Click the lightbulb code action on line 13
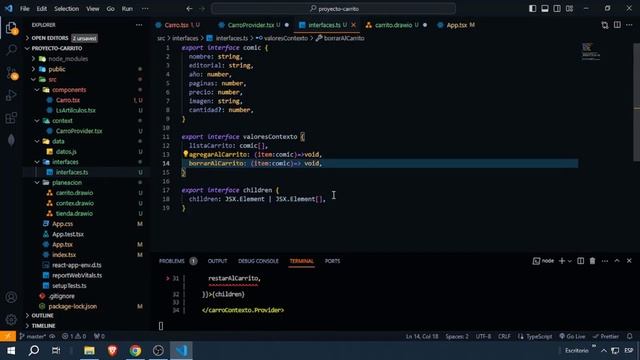Image resolution: width=640 pixels, height=360 pixels. [x=185, y=154]
